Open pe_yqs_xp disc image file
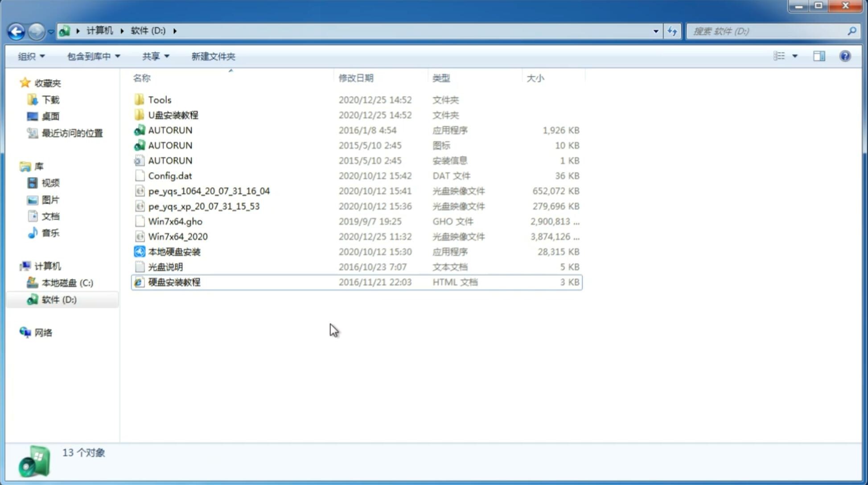Image resolution: width=868 pixels, height=485 pixels. click(x=204, y=206)
